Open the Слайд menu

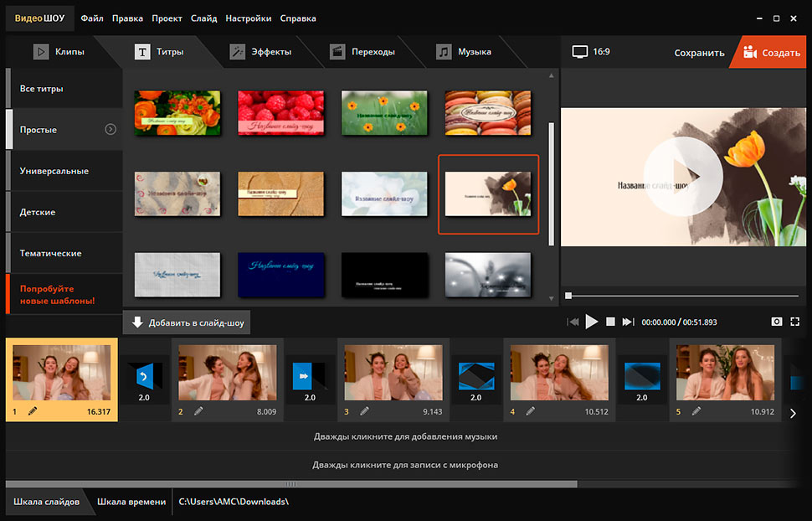pos(203,18)
